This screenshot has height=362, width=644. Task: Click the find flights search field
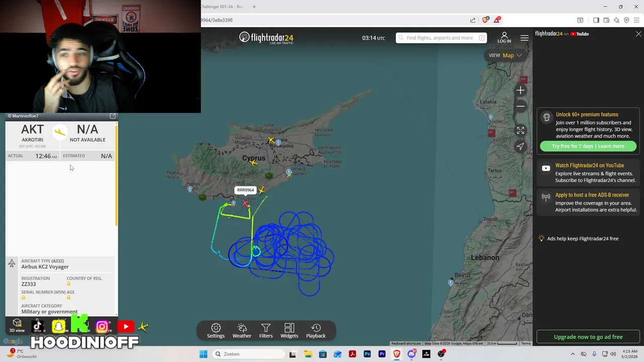coord(441,38)
